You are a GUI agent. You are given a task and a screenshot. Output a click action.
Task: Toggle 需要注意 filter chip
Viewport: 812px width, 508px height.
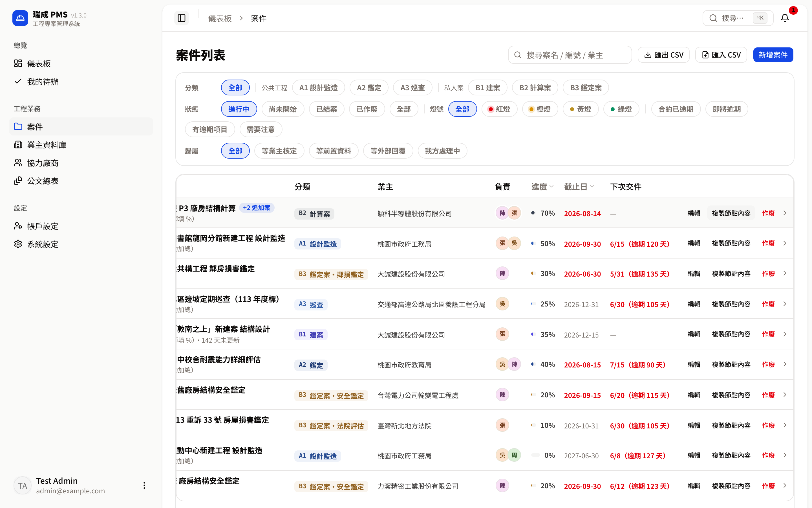(261, 129)
